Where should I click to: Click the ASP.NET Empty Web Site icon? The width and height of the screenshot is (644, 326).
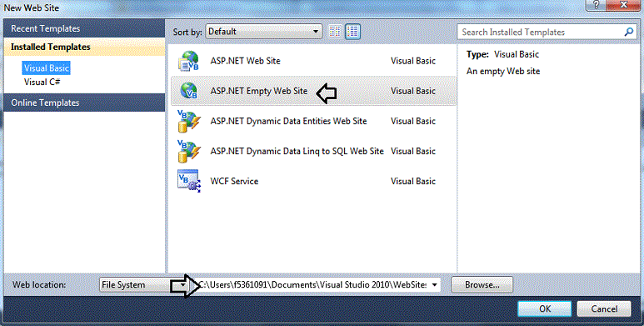pos(188,91)
